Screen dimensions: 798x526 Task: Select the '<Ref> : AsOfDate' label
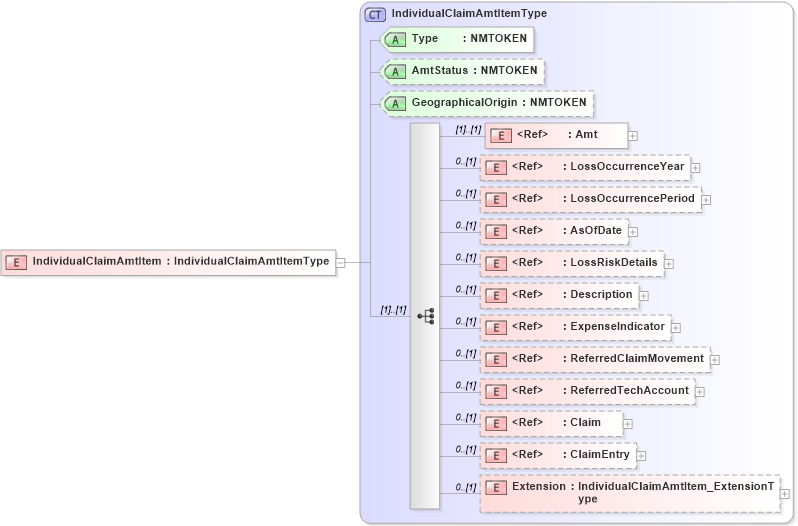tap(566, 231)
